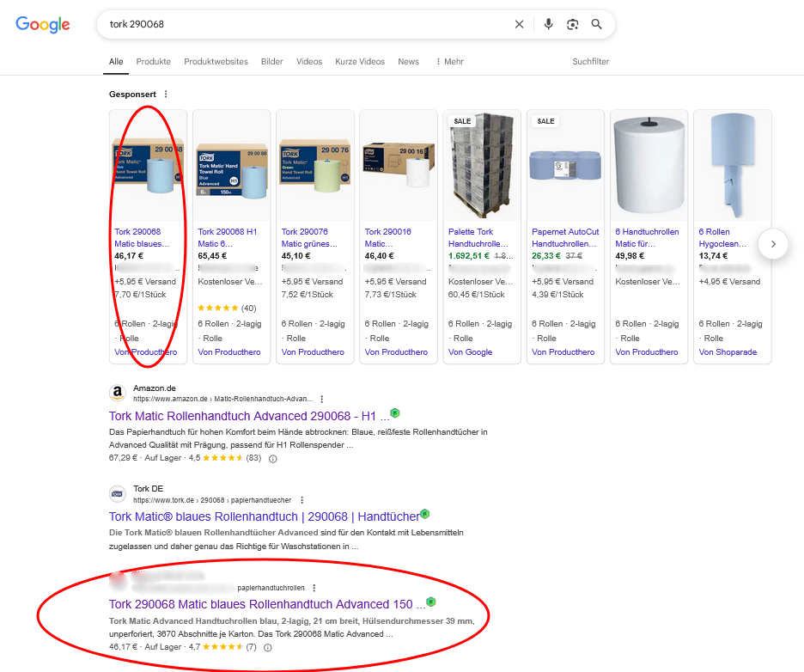Open the result 'Tork Matic® blaues Rollenhandtuch | 290068 | Handtücher'
The image size is (804, 672).
pos(264,516)
